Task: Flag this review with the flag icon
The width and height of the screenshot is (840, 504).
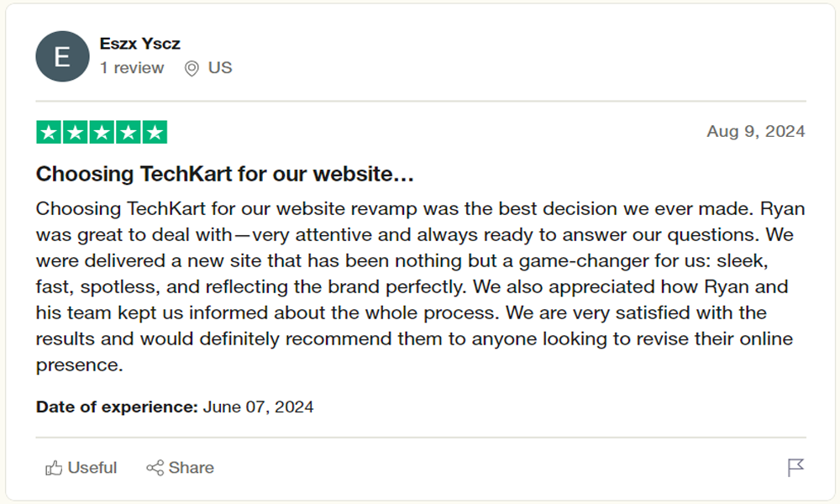Action: (x=795, y=468)
